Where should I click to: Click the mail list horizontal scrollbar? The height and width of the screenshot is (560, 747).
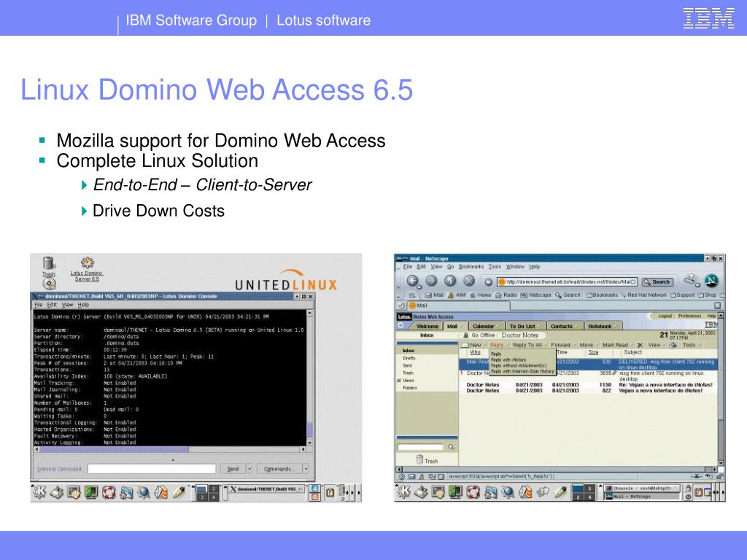[x=557, y=469]
